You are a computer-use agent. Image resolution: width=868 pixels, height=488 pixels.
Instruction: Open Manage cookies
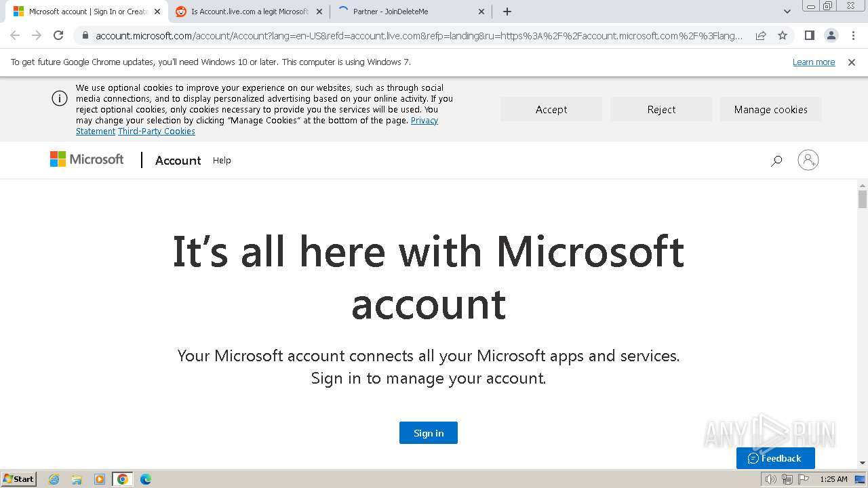(771, 109)
